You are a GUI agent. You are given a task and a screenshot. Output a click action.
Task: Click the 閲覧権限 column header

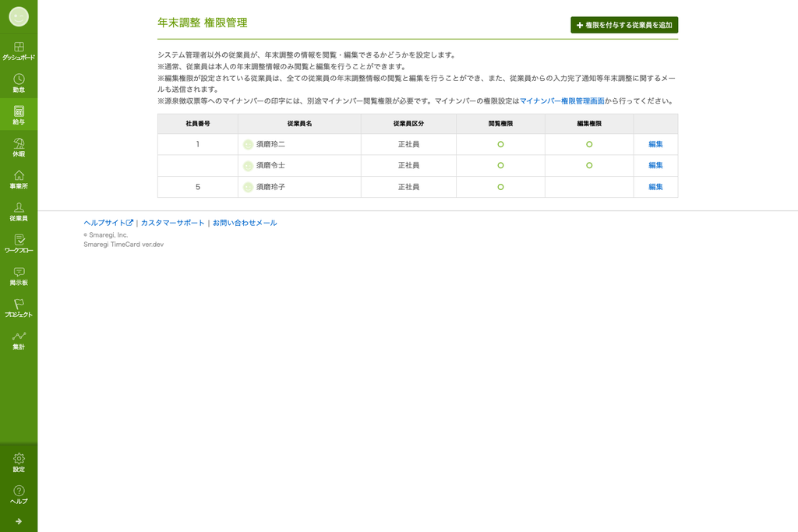(501, 124)
